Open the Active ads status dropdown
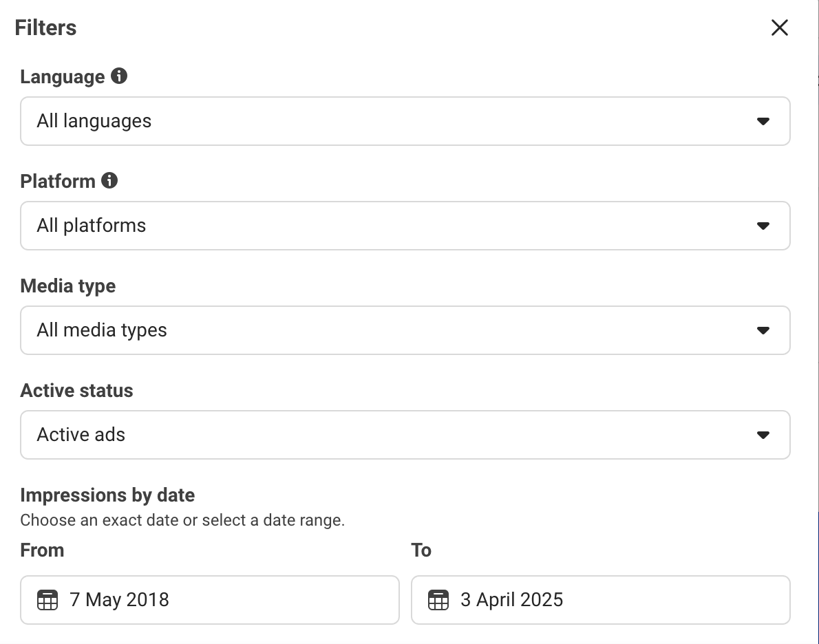The height and width of the screenshot is (644, 819). click(405, 435)
